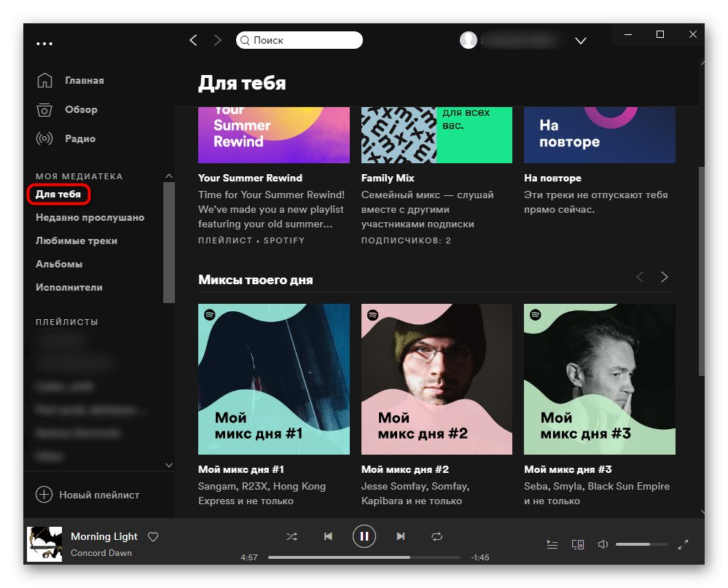Open the Радио icon
This screenshot has width=728, height=588.
click(44, 138)
